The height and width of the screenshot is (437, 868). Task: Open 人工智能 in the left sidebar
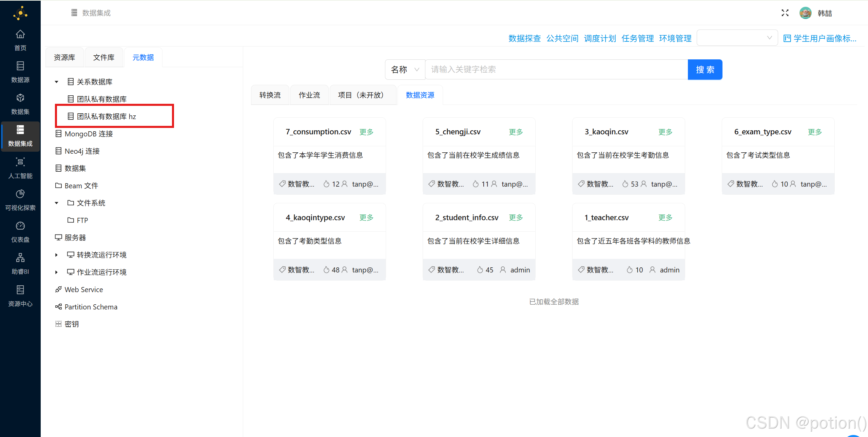(20, 168)
